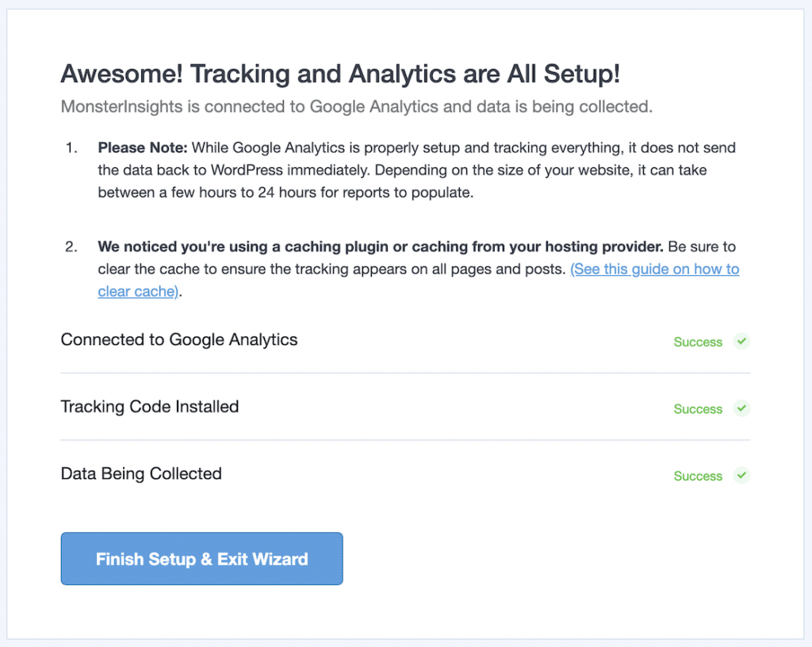Expand the Tracking Code Installed entry
Viewport: 812px width, 647px height.
(150, 407)
